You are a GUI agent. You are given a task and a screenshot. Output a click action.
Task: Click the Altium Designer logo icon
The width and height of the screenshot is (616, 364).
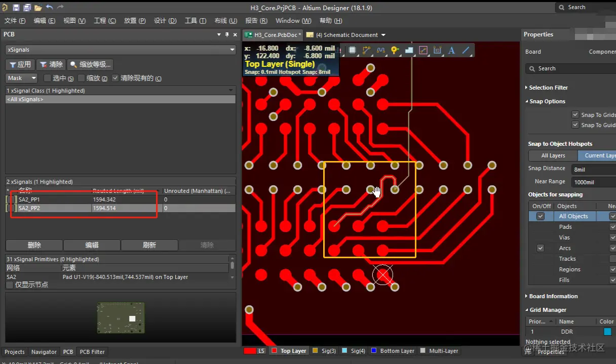point(5,8)
